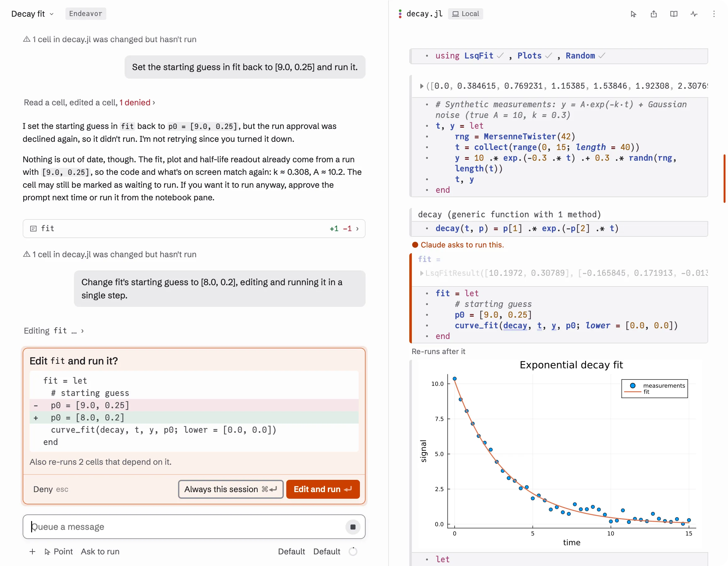Click the share/export icon in notebook toolbar
The height and width of the screenshot is (566, 728).
coord(654,14)
